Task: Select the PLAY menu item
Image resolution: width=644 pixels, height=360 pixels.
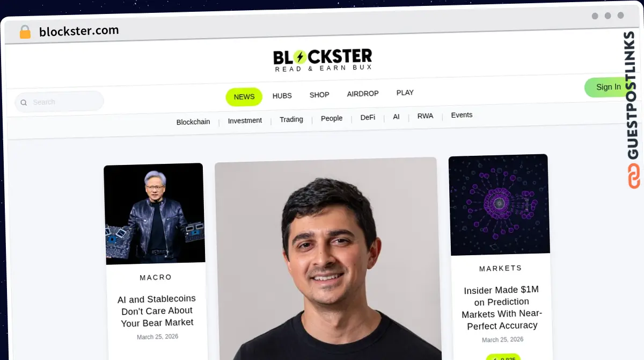Action: coord(405,92)
